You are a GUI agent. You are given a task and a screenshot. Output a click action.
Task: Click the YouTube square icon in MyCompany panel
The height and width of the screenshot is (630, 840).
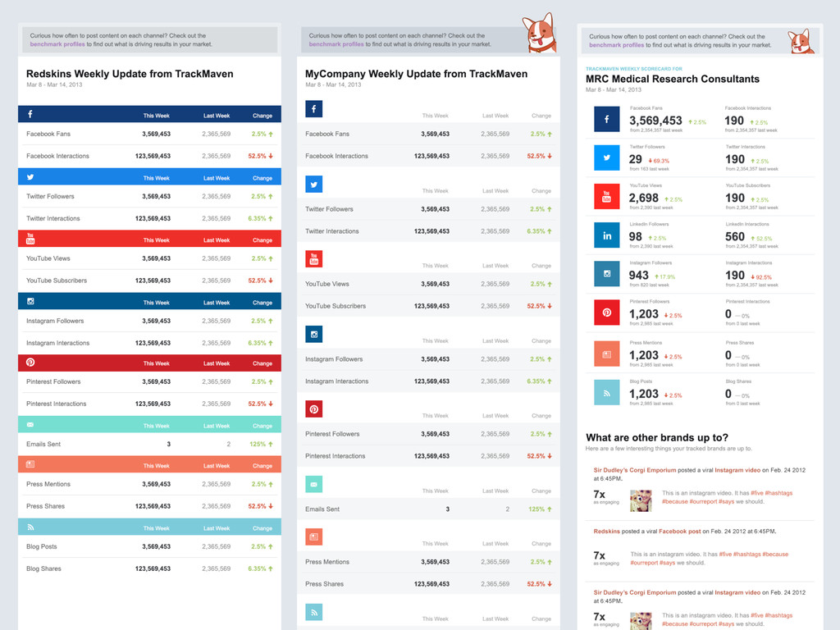314,258
